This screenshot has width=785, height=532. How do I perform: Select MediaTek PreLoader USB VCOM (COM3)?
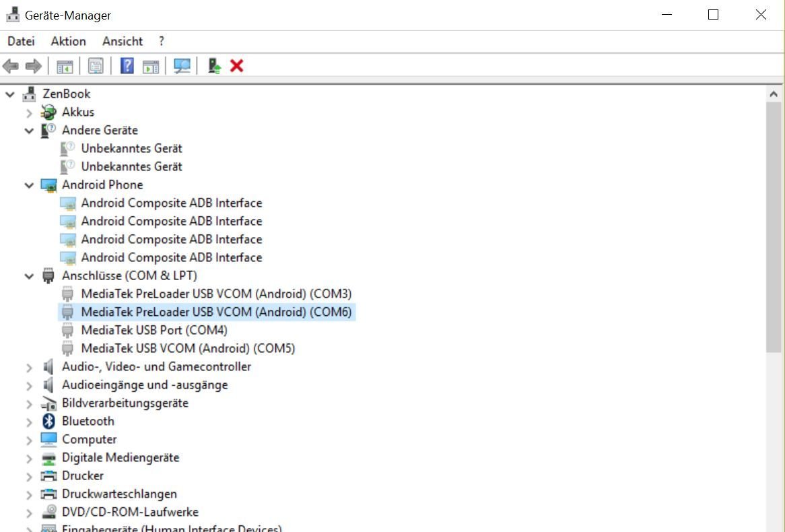(x=216, y=294)
